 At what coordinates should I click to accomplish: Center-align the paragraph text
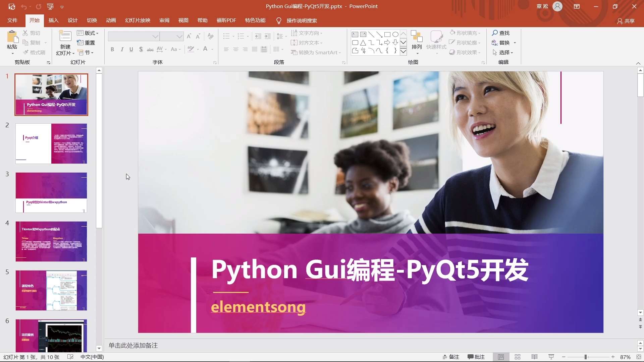236,49
